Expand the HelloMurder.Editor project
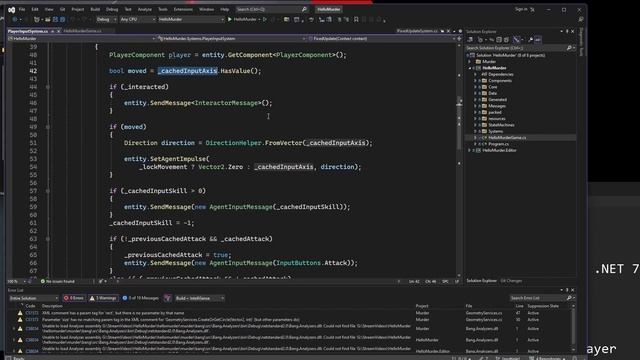 469,150
